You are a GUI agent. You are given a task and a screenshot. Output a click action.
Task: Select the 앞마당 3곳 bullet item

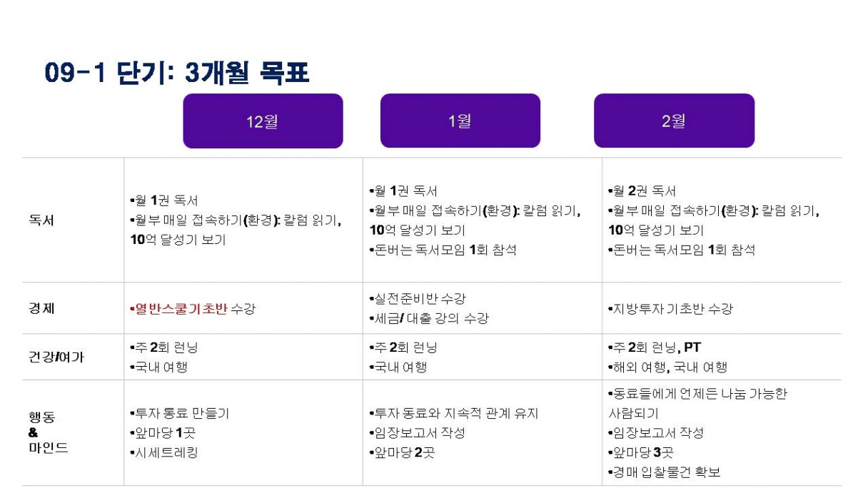642,452
